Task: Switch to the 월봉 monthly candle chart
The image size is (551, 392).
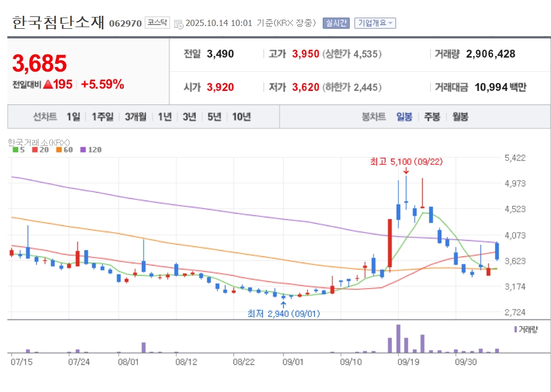Action: point(460,116)
